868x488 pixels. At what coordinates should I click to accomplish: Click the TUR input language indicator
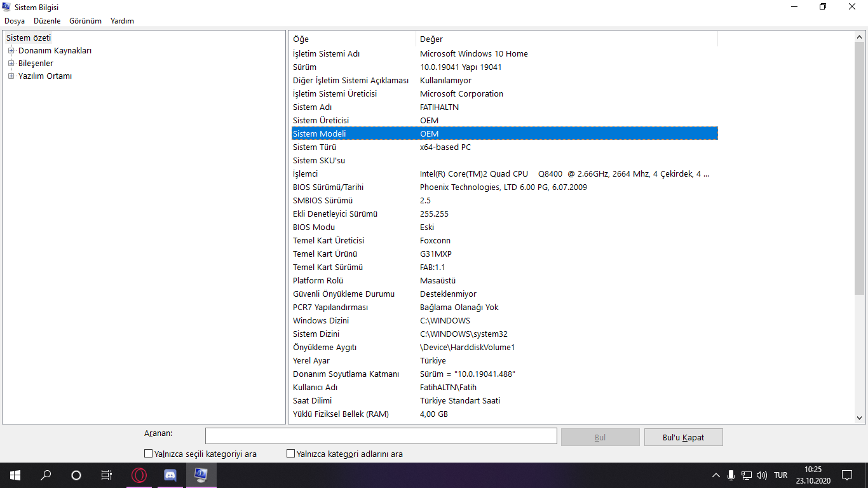781,475
